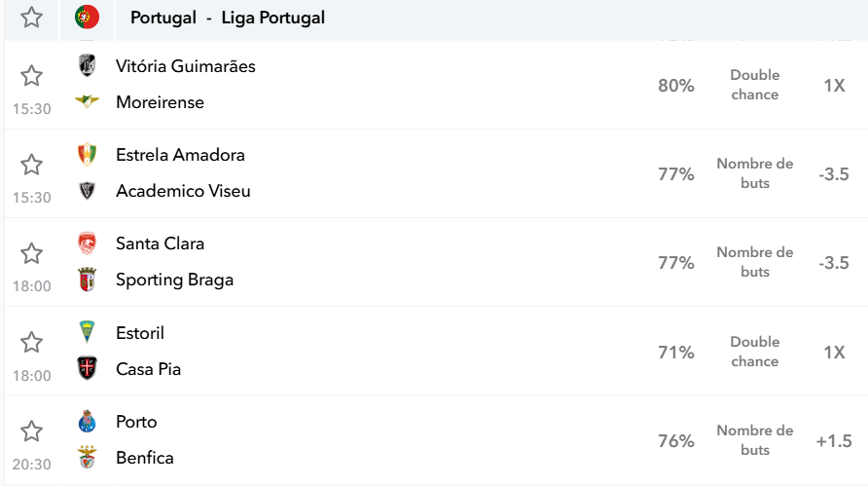Select the 76% Nombre de buts +1.5 prediction
This screenshot has width=868, height=486.
[x=754, y=440]
